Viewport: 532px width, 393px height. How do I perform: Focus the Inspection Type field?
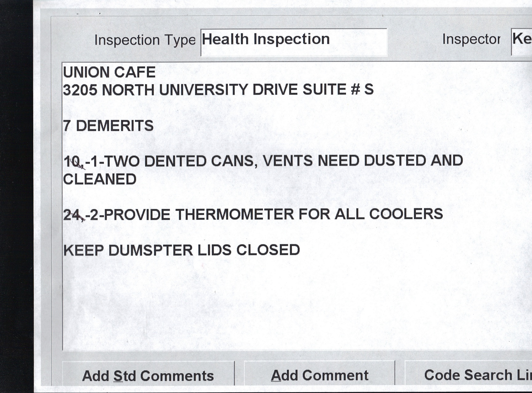[293, 42]
